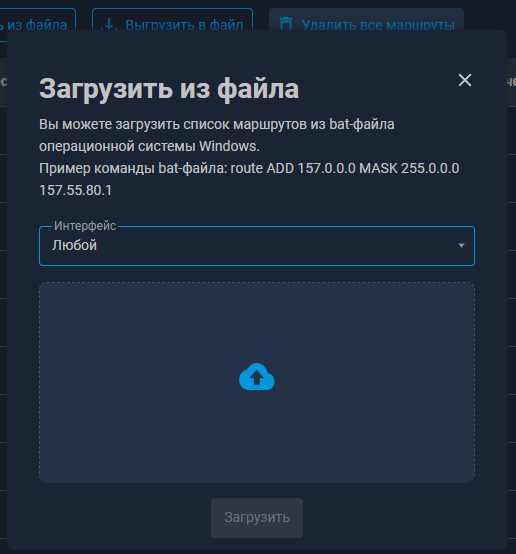Image resolution: width=516 pixels, height=554 pixels.
Task: Close the Загрузить из файла dialog
Action: [465, 80]
